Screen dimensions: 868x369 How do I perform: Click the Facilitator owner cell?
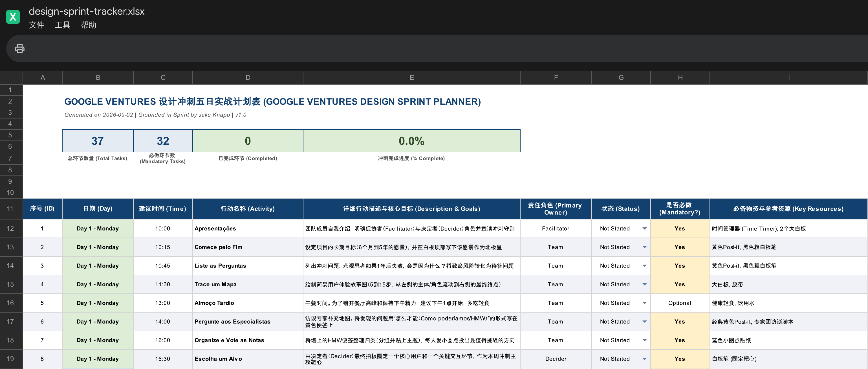point(556,229)
